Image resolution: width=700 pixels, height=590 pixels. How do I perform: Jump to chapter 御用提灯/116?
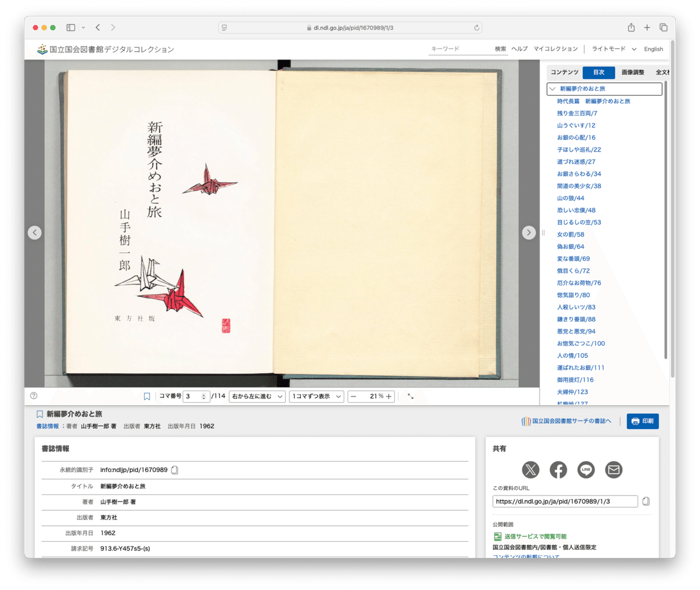coord(575,380)
